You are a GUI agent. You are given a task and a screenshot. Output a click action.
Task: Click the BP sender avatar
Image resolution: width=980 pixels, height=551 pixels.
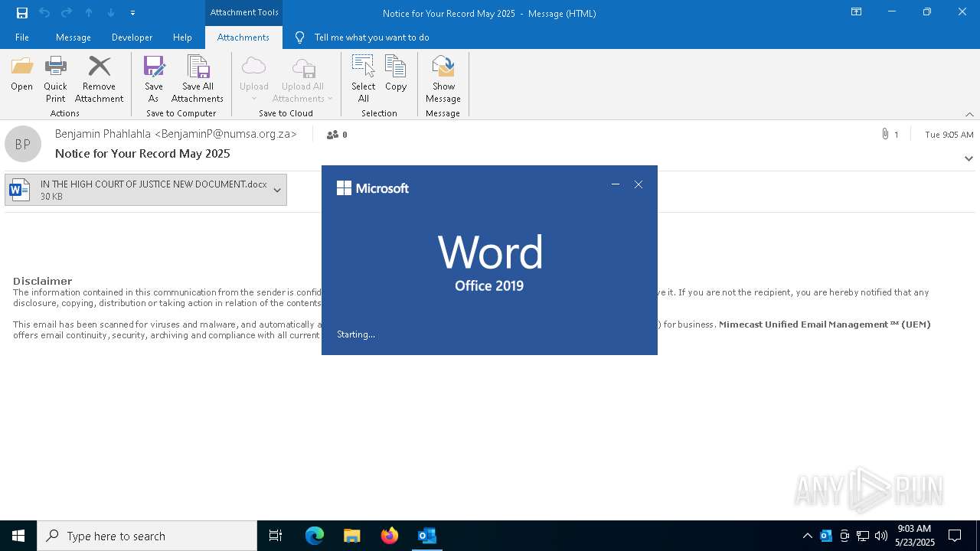click(23, 144)
